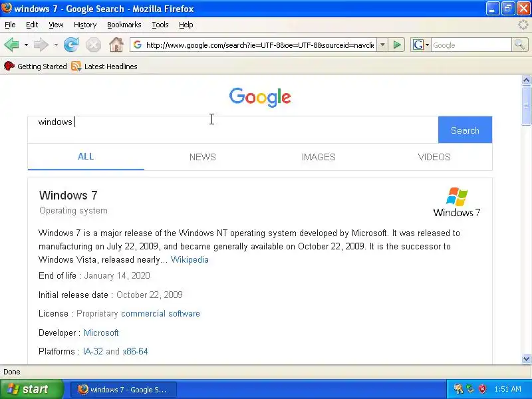Click the Operating system subtitle text

point(73,210)
